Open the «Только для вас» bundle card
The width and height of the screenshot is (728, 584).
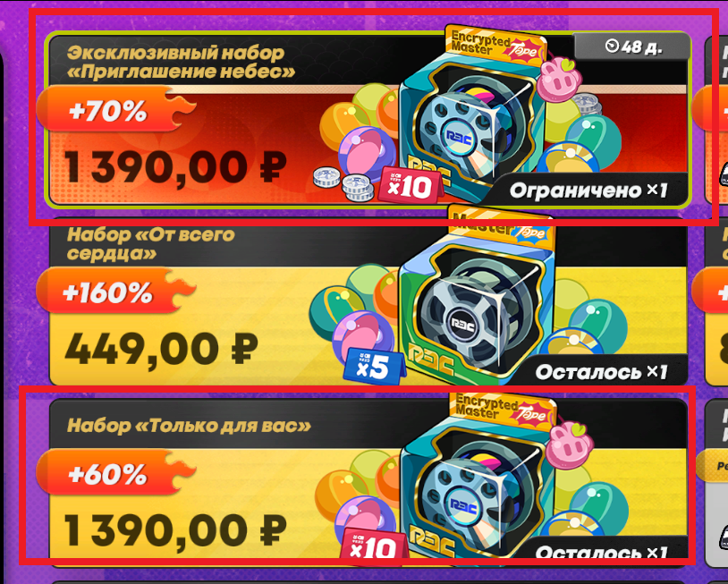point(368,480)
